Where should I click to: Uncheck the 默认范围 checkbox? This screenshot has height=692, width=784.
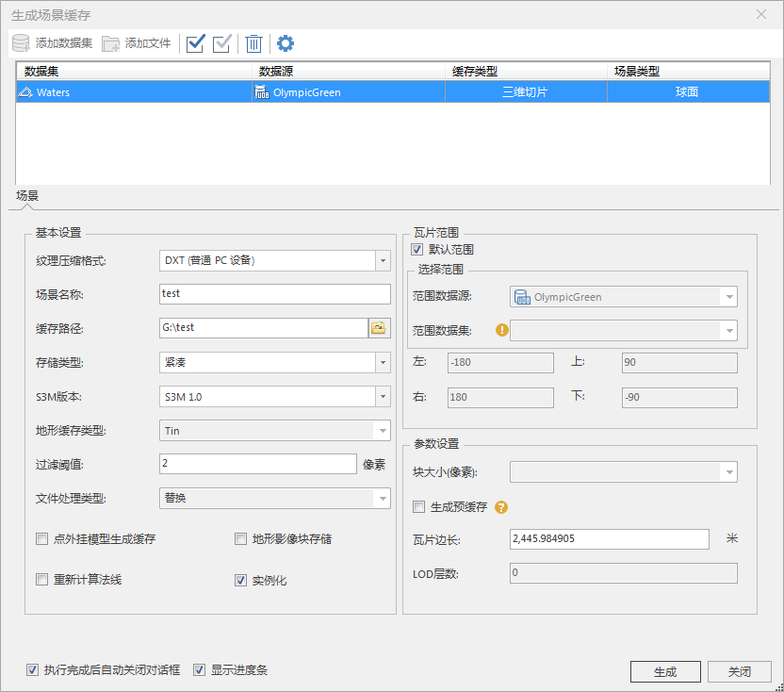[417, 250]
